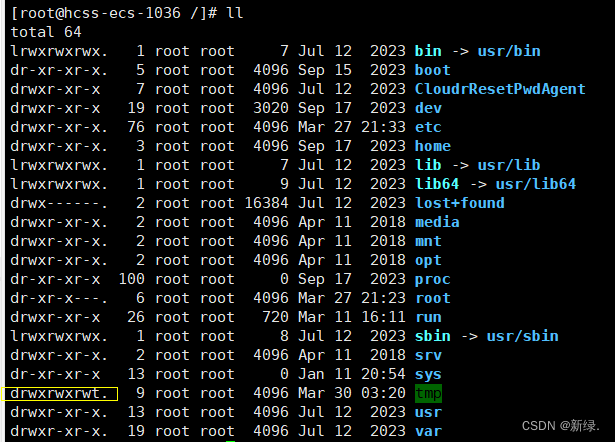Screen dimensions: 615x442
Task: Select the time '20:54' on sys row
Action: click(x=383, y=375)
